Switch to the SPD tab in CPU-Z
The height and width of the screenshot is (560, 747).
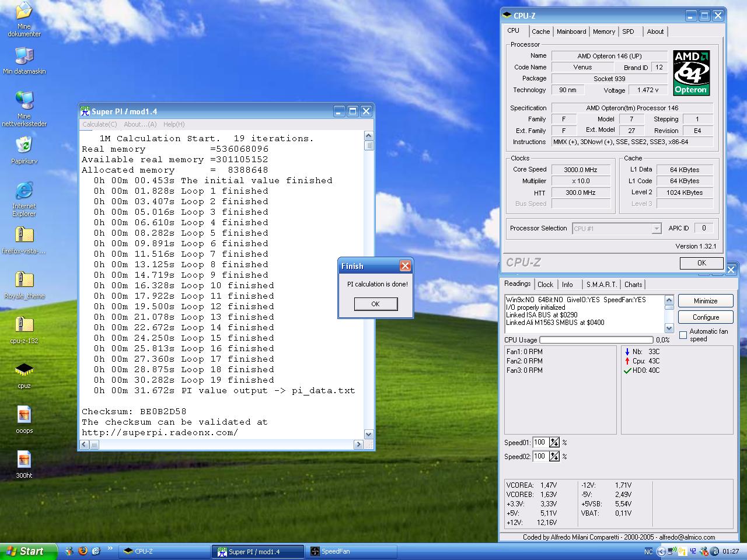point(628,32)
